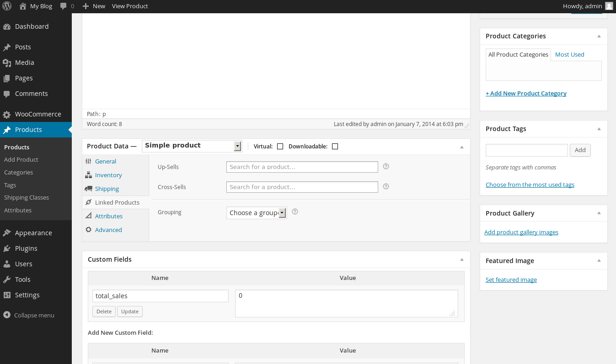616x364 pixels.
Task: Click the Add tag button
Action: pyautogui.click(x=580, y=150)
